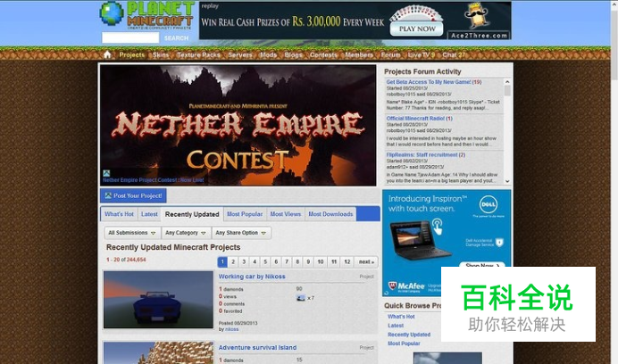Screen dimensions: 618x364
Task: Switch to the Latest tab
Action: pos(149,214)
